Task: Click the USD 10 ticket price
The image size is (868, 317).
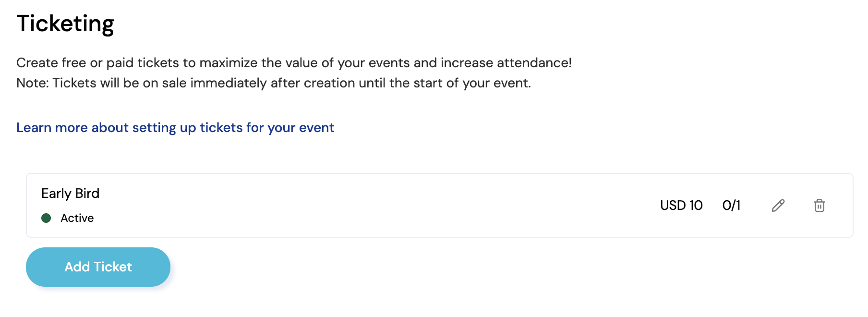Action: (x=681, y=206)
